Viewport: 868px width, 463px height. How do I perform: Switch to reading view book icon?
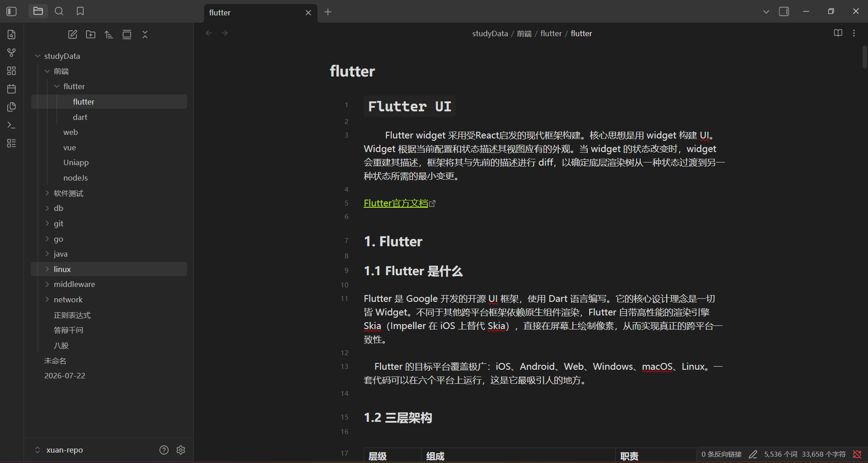click(838, 33)
